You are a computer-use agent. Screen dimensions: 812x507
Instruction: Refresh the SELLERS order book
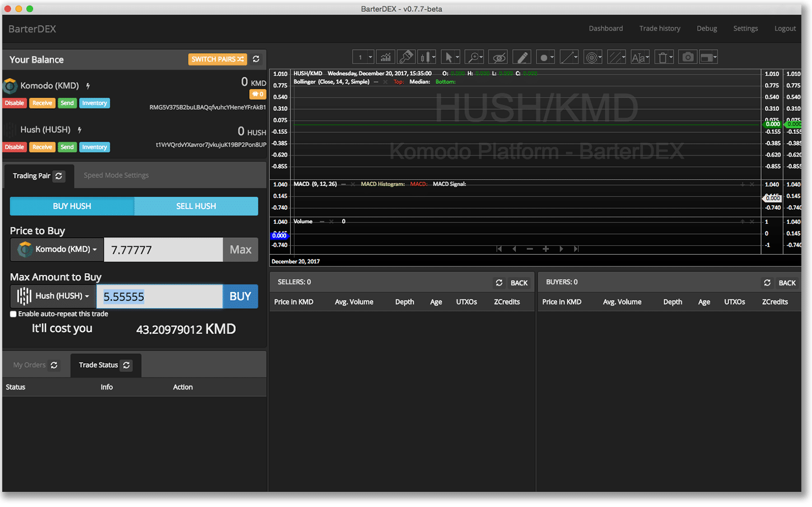[x=499, y=283]
